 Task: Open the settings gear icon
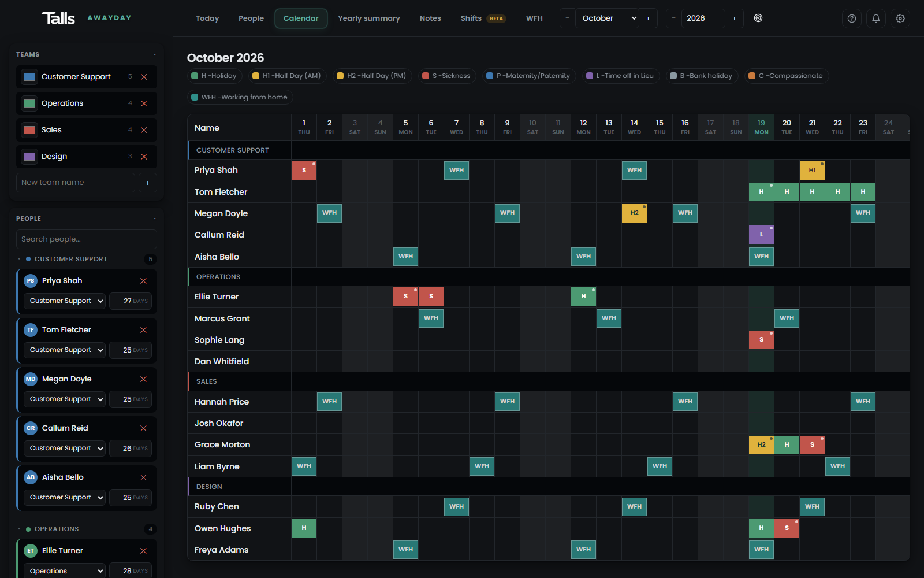point(900,18)
